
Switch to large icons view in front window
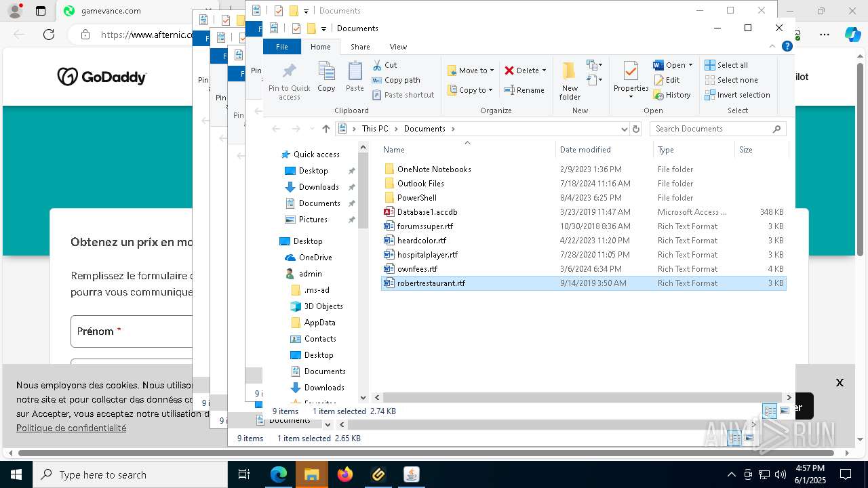(x=785, y=411)
